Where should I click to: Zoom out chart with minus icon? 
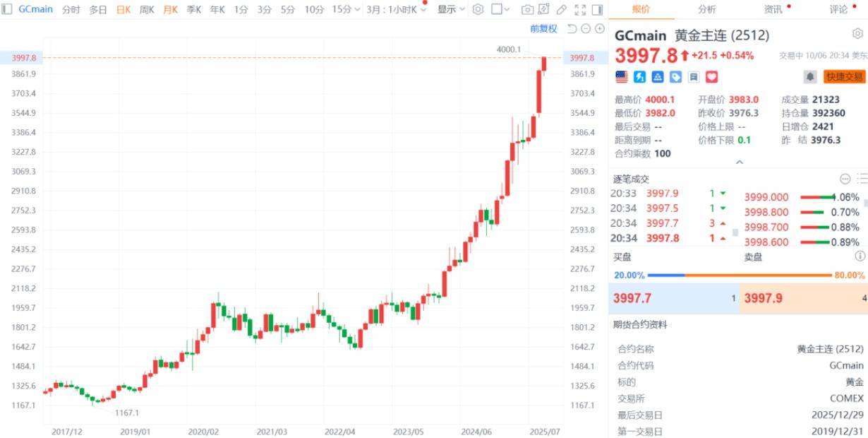[x=586, y=29]
